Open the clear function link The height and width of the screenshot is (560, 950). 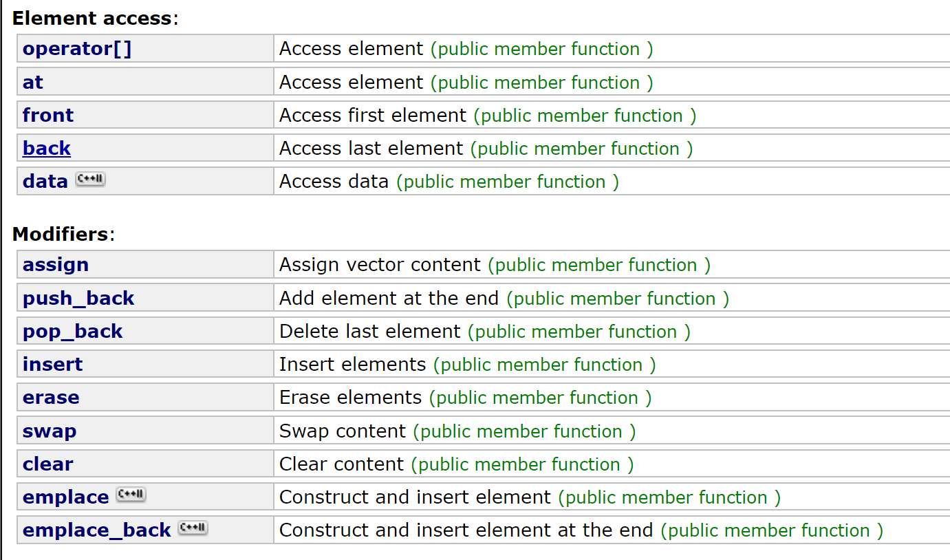point(47,464)
